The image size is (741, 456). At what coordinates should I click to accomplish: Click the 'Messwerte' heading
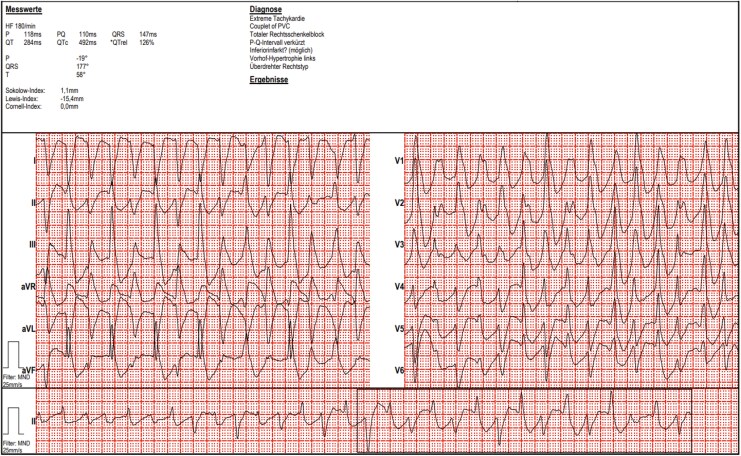24,9
